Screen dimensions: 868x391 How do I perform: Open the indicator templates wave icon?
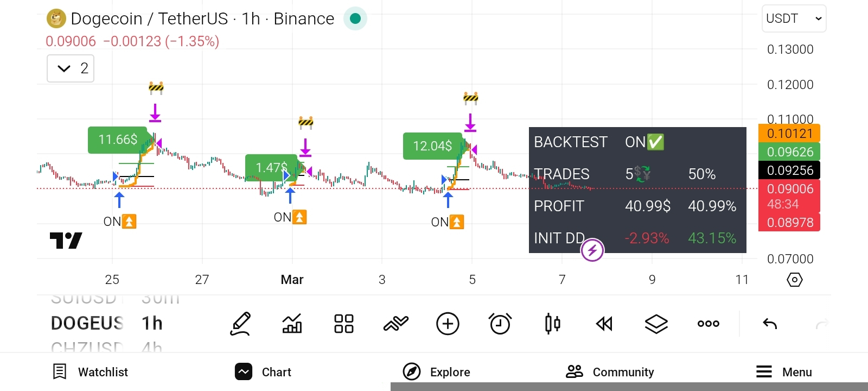coord(396,324)
